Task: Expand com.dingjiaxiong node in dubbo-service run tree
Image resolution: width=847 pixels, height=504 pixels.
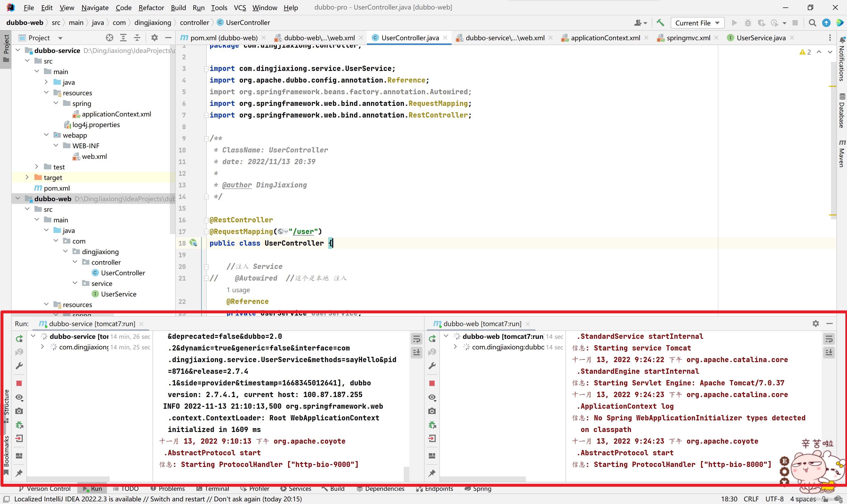Action: click(42, 347)
